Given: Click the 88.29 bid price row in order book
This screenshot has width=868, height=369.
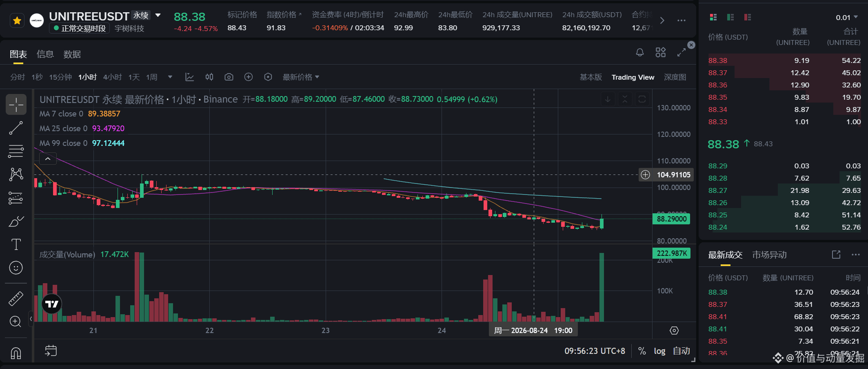Looking at the screenshot, I should (x=784, y=166).
